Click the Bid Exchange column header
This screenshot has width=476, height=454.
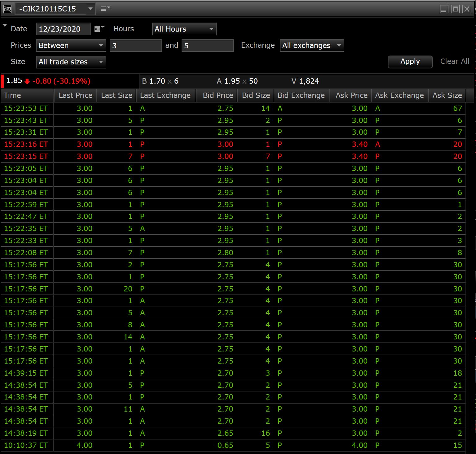coord(302,95)
